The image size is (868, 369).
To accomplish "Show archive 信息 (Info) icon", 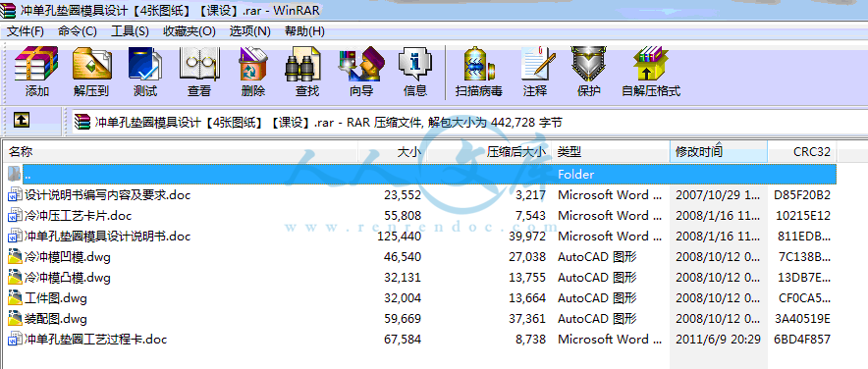I will point(415,72).
